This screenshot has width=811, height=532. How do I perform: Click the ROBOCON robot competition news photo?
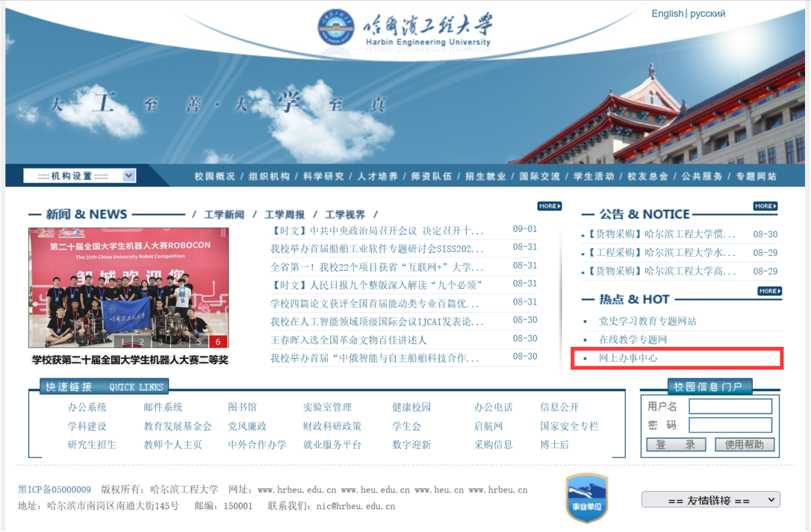[x=128, y=281]
